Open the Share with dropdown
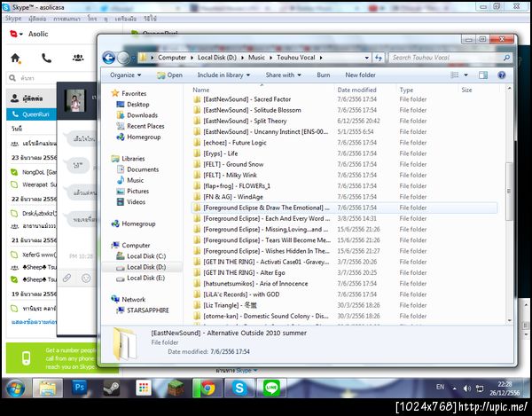Viewport: 532px width, 416px height. pos(284,75)
